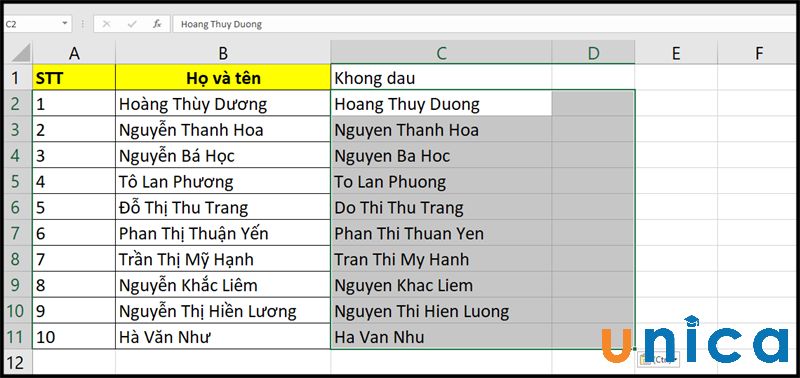This screenshot has height=378, width=800.
Task: Select cell with Nguyễn Thị Hiền Lương
Action: pyautogui.click(x=223, y=311)
